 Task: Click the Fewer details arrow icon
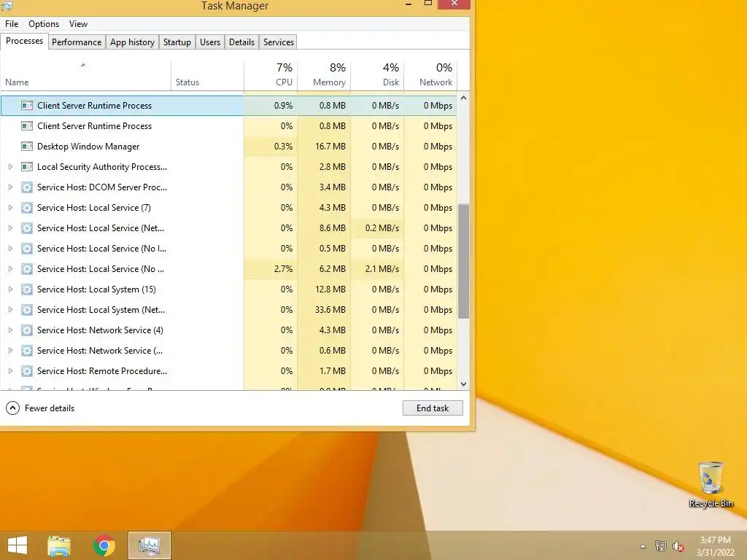pyautogui.click(x=12, y=408)
